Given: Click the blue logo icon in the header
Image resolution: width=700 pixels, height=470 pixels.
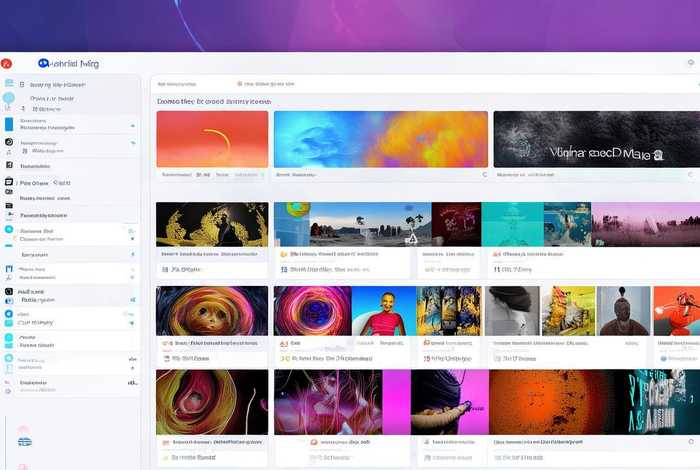Looking at the screenshot, I should pos(43,63).
